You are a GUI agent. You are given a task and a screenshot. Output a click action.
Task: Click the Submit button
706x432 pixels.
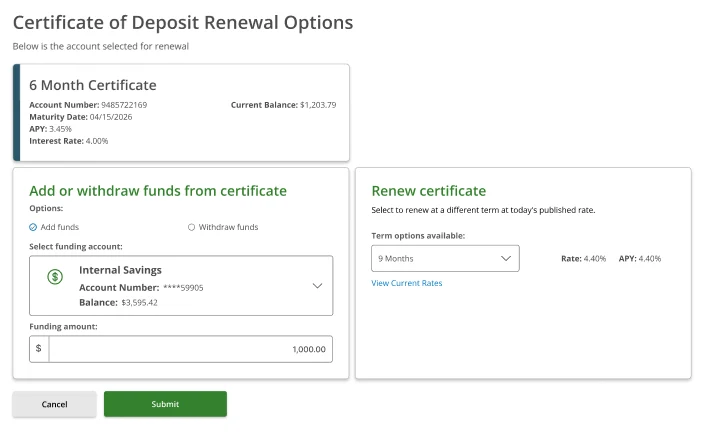(x=165, y=404)
